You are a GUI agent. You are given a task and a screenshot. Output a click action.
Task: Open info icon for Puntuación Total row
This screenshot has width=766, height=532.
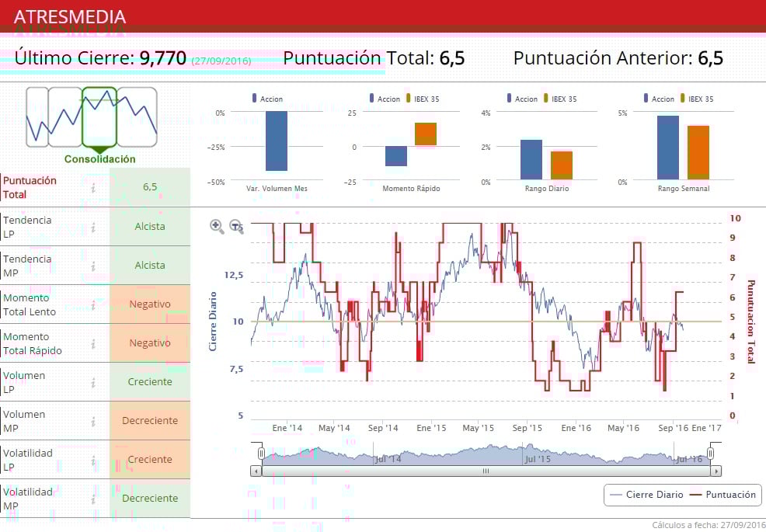point(93,187)
